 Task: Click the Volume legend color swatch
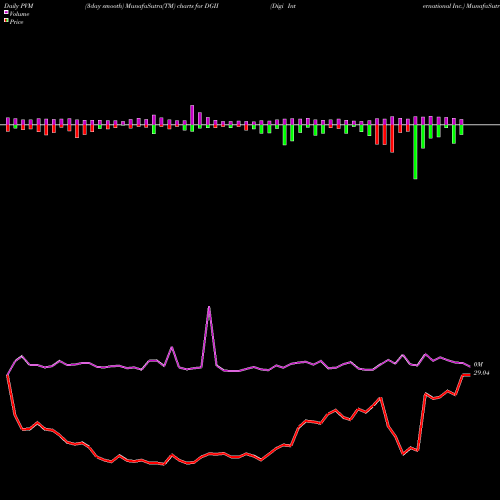click(6, 12)
